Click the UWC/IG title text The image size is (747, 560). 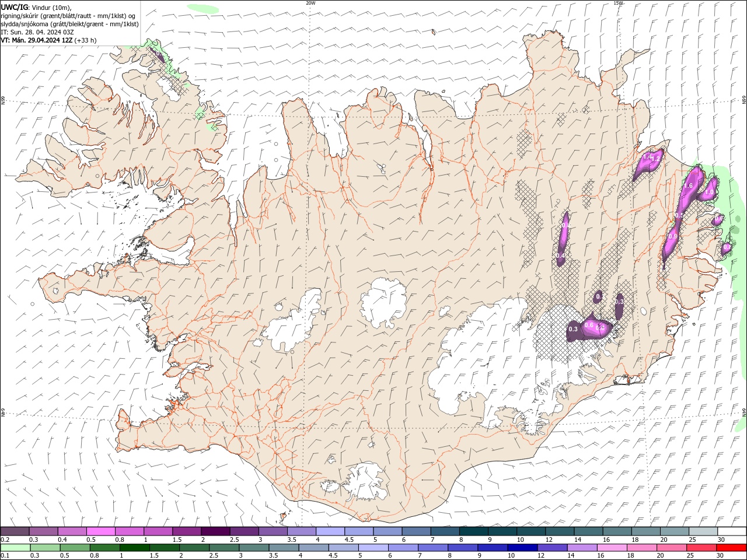coord(13,7)
